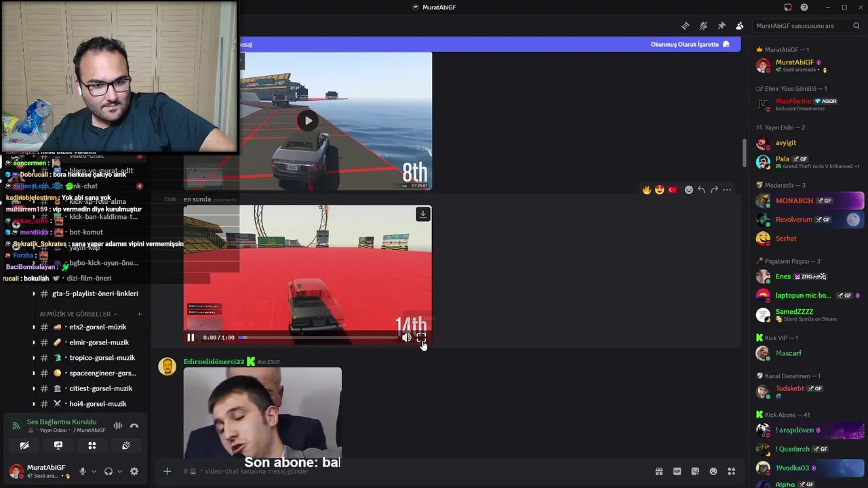The height and width of the screenshot is (488, 868).
Task: Open attachment plus button in message box
Action: 167,471
